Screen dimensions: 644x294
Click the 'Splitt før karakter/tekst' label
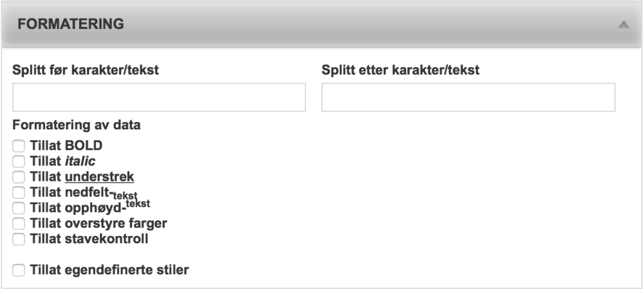(x=86, y=70)
